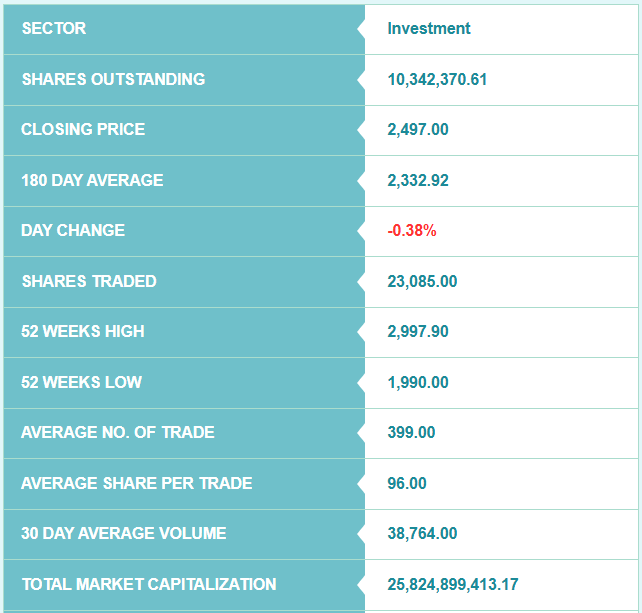Select the 2,332.92 average value
642x613 pixels.
click(x=418, y=180)
